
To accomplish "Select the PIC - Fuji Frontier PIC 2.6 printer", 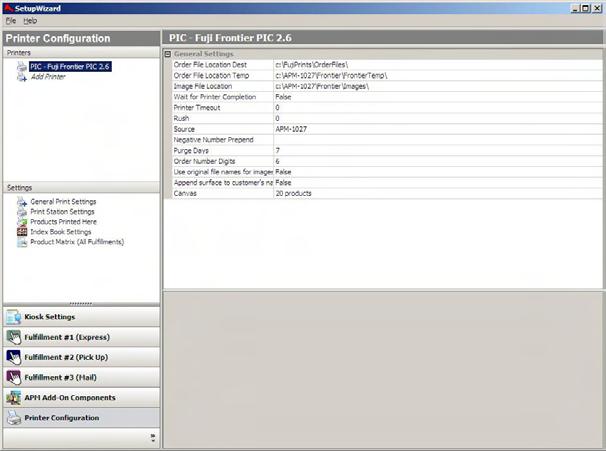I will pyautogui.click(x=70, y=66).
